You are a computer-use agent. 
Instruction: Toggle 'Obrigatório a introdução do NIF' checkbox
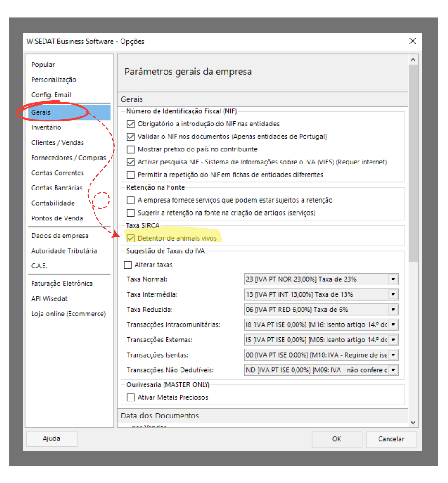click(131, 124)
